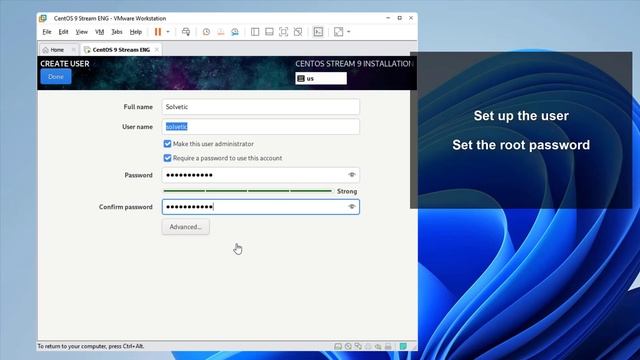Close the Home tab
The height and width of the screenshot is (360, 640).
pyautogui.click(x=73, y=50)
